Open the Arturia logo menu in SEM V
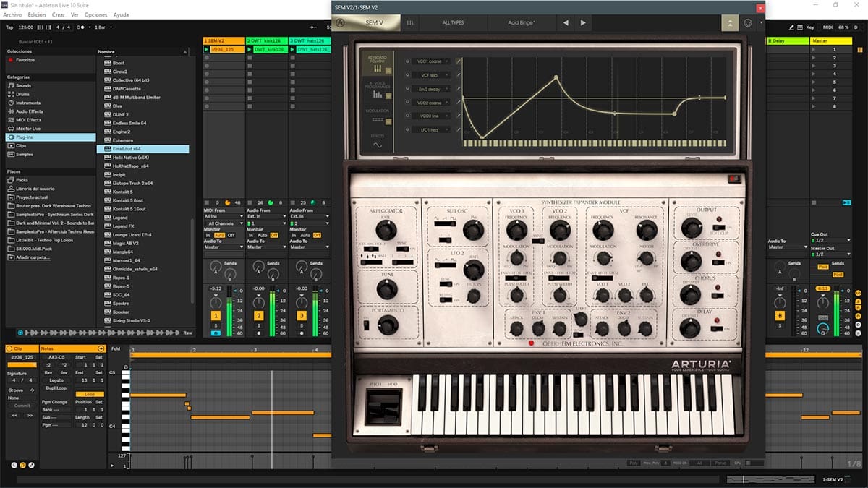This screenshot has width=868, height=488. point(340,22)
